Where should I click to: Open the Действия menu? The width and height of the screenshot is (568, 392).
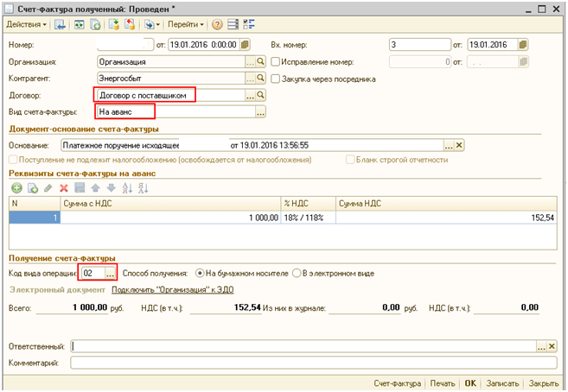(x=27, y=24)
